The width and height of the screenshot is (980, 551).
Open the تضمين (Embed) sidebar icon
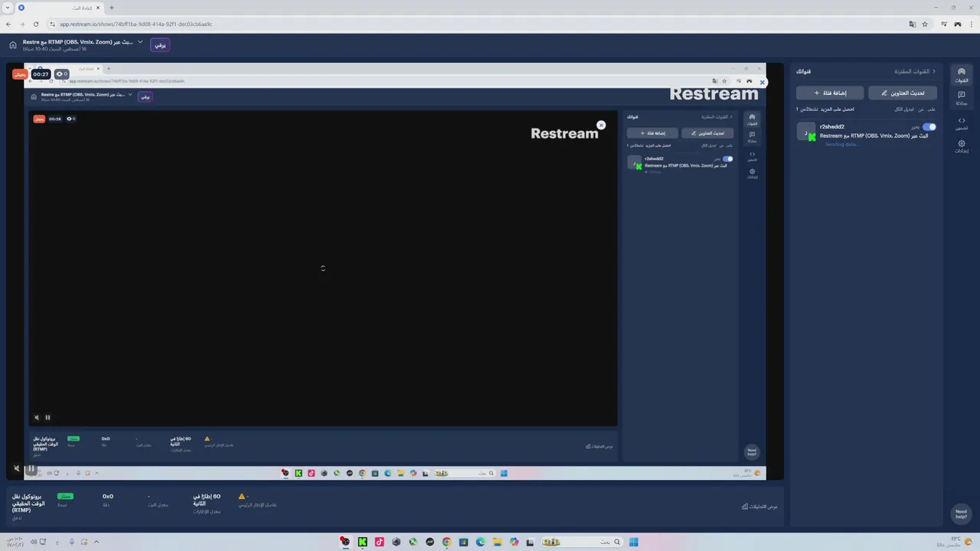[x=962, y=123]
